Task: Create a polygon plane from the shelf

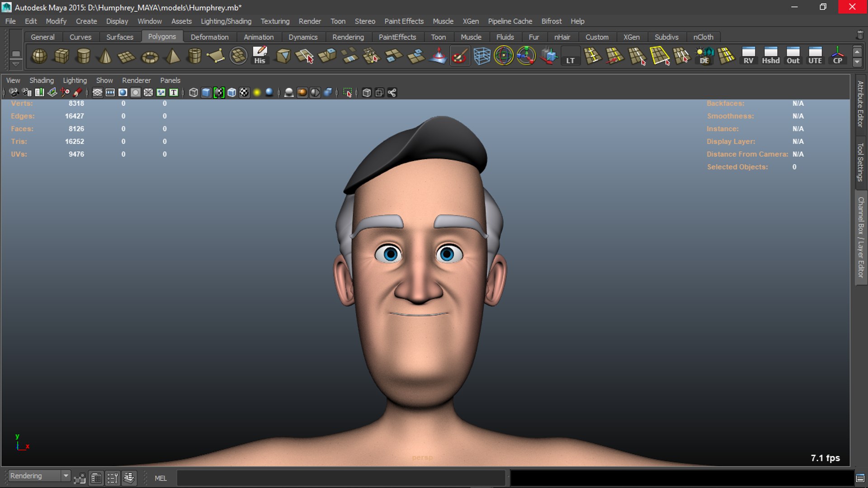Action: [x=127, y=56]
